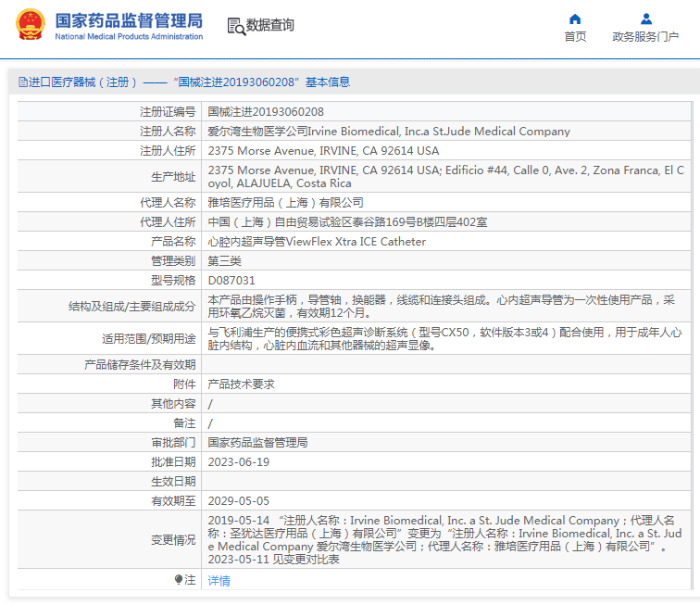The width and height of the screenshot is (700, 605).
Task: Click the 注 label in last row
Action: 190,580
